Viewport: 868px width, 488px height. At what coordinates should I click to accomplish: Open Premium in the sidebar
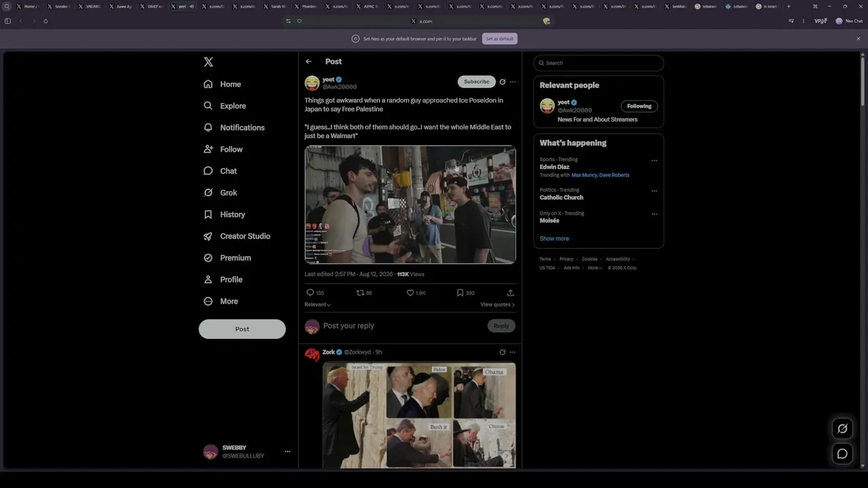pyautogui.click(x=227, y=258)
